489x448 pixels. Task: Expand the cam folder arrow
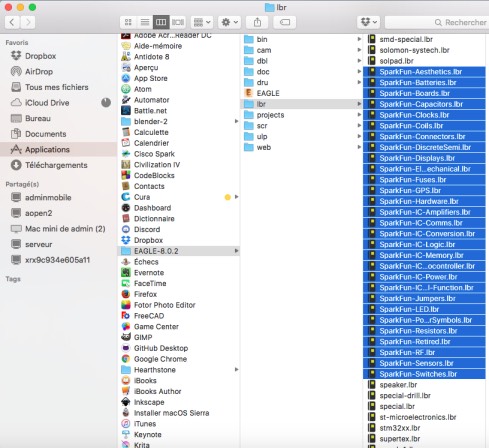[x=359, y=50]
